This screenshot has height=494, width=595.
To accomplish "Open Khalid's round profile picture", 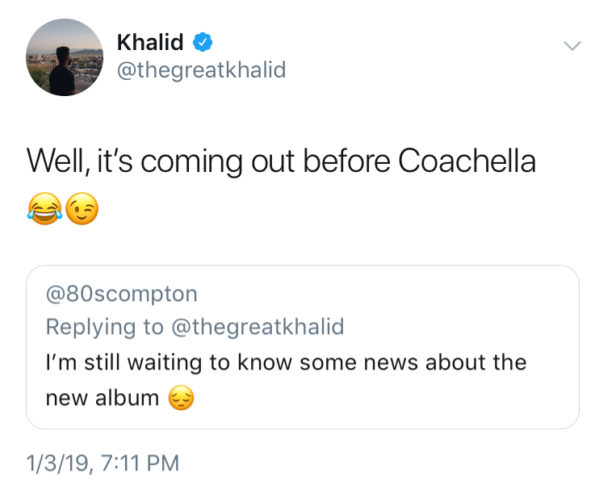I will pos(65,57).
